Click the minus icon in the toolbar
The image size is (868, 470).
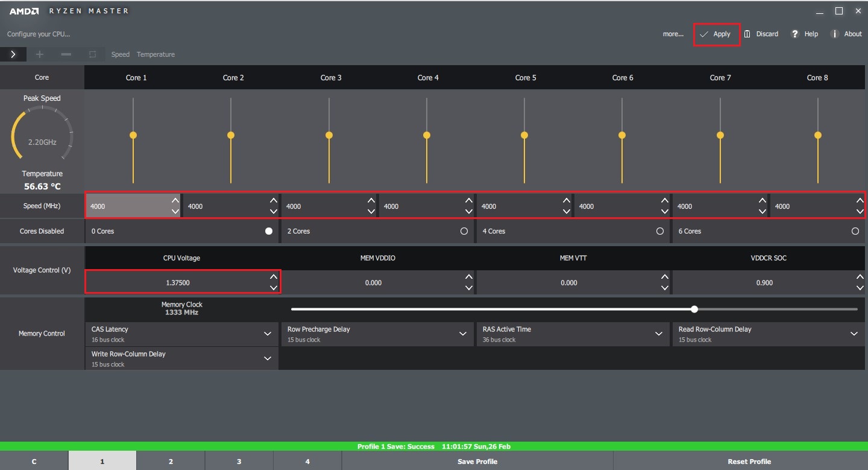click(x=66, y=54)
